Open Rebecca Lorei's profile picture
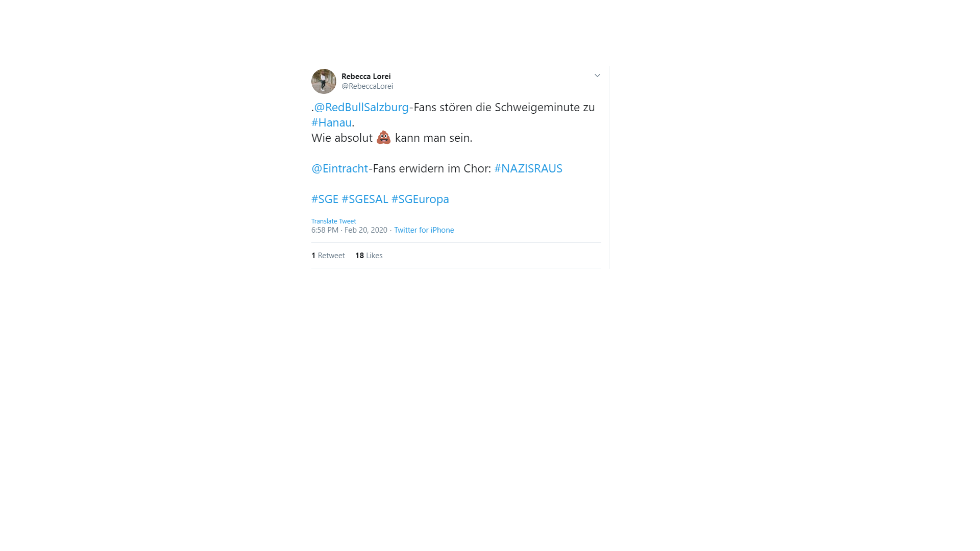Screen dimensions: 980x551 [324, 81]
